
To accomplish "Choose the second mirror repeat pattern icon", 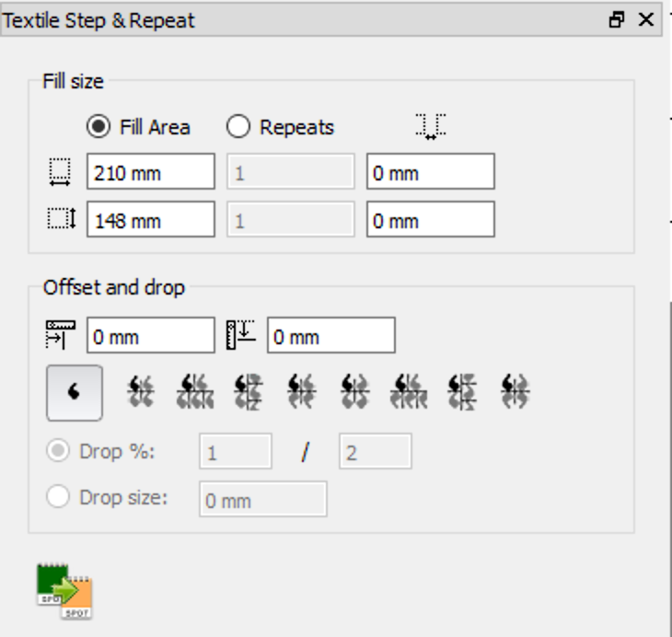I will pyautogui.click(x=141, y=392).
